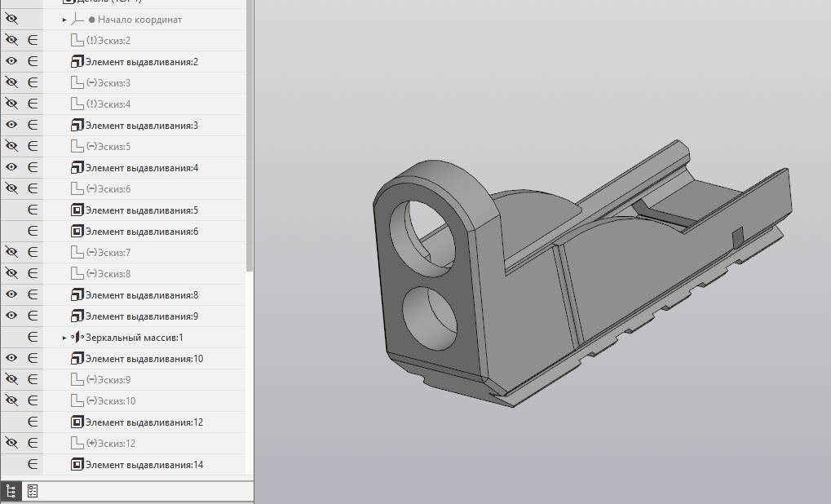The width and height of the screenshot is (831, 504).
Task: Click sketch icon of Эскиз:12
Action: point(77,443)
